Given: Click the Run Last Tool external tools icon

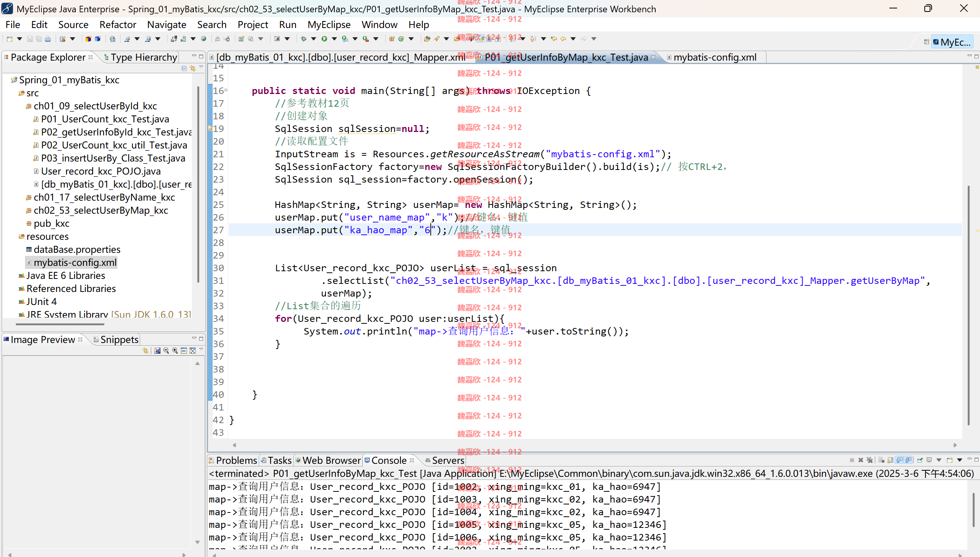Looking at the screenshot, I should coord(366,39).
